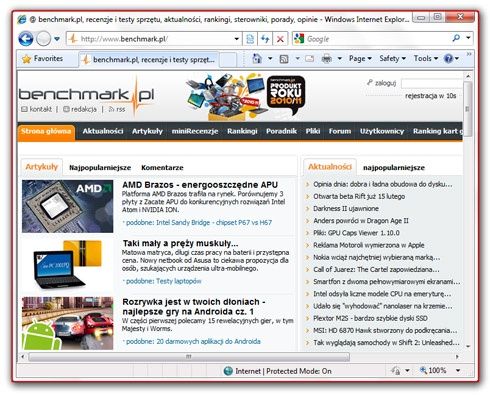Click the Internet Protected Mode status globe

(x=228, y=371)
